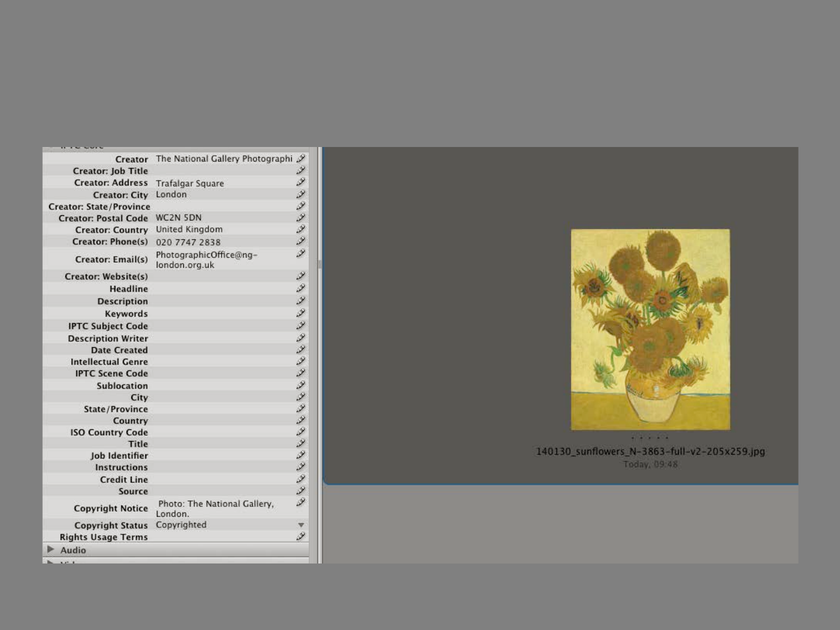Click the sunflowers JPG filename label
Image resolution: width=840 pixels, height=630 pixels.
[x=650, y=452]
